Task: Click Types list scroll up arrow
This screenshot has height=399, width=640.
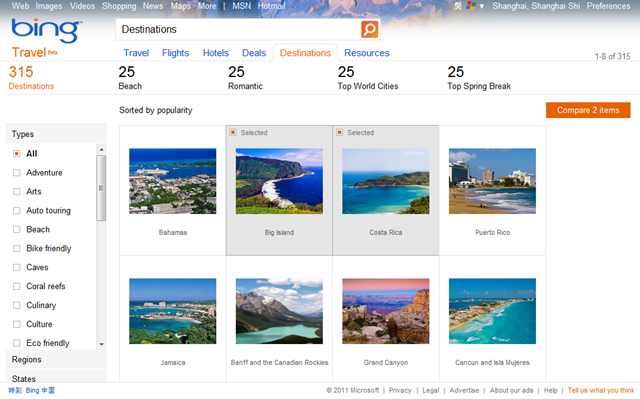Action: pyautogui.click(x=101, y=150)
